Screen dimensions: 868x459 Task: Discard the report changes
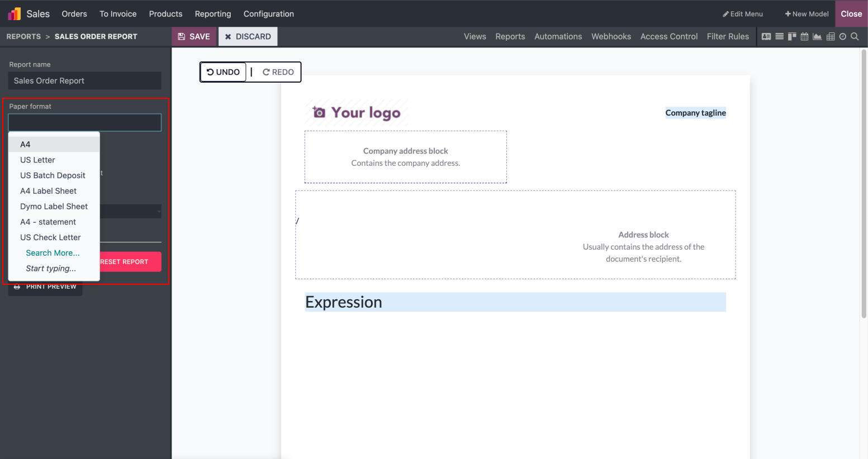click(x=248, y=36)
